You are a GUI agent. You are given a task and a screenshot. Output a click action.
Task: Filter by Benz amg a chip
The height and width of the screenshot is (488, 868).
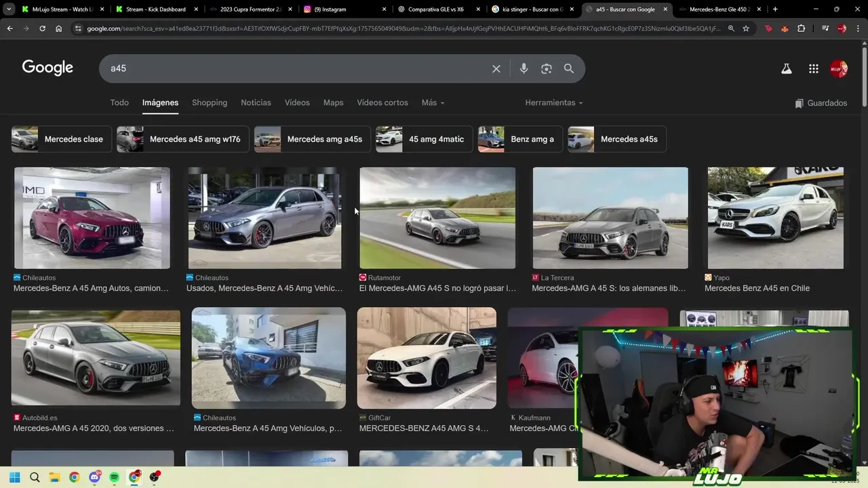tap(520, 139)
